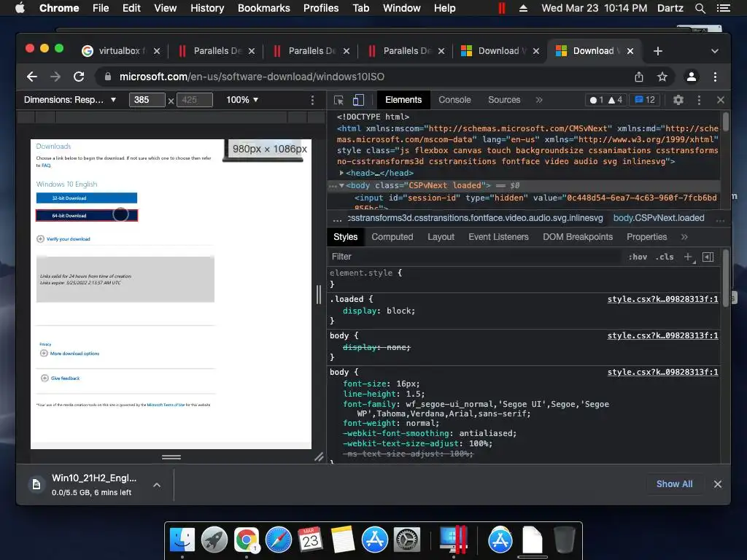Image resolution: width=747 pixels, height=560 pixels.
Task: Open the Microsoft Terms of Use link
Action: click(166, 405)
